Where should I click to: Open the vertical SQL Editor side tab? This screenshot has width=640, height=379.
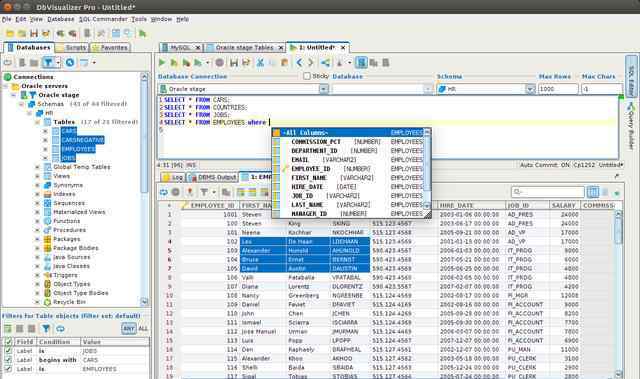[631, 76]
